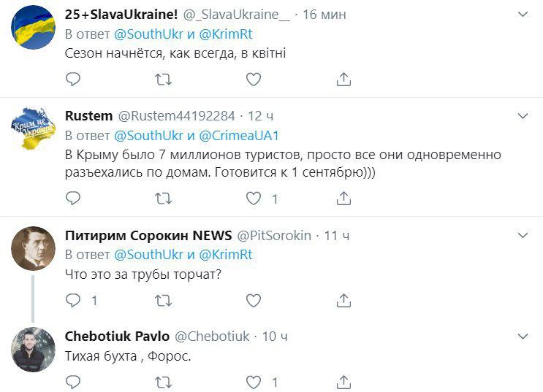Screen dimensions: 543x392
Task: Open options menu on Chebotiuk Pavlo's tweet
Action: point(523,337)
